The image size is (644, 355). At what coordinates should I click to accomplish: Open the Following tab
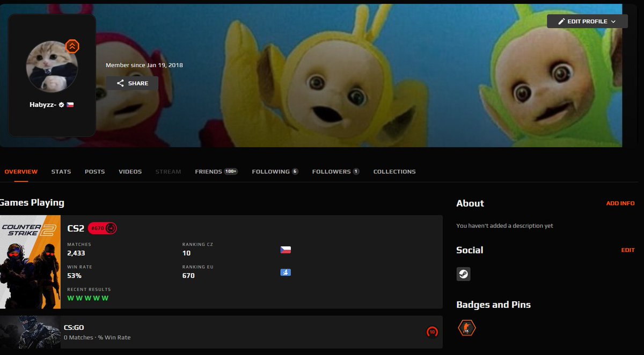click(275, 172)
